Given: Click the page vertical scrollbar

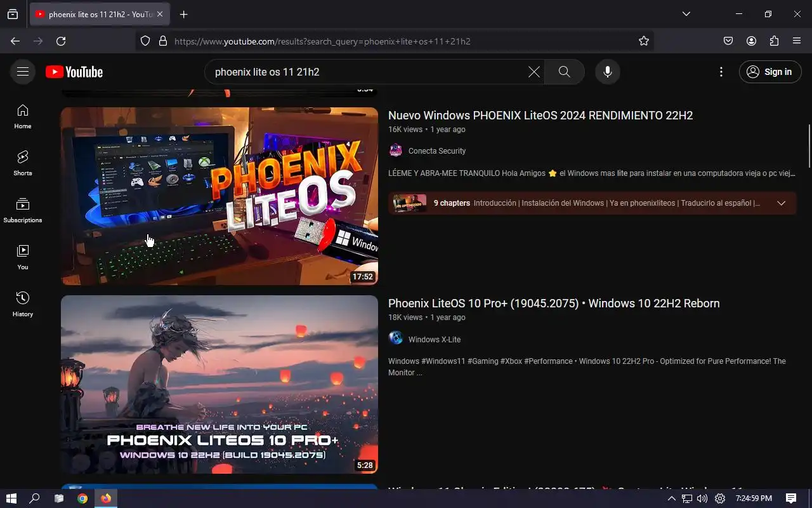Looking at the screenshot, I should pyautogui.click(x=809, y=146).
